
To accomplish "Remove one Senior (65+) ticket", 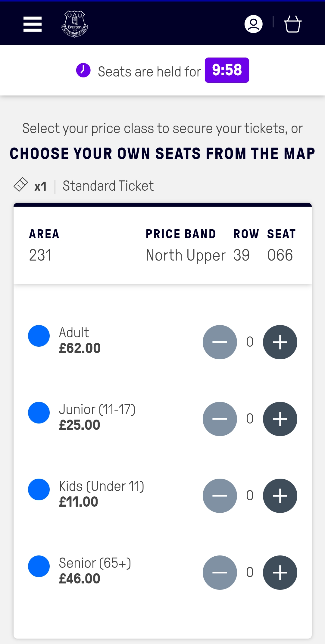I will pyautogui.click(x=220, y=573).
